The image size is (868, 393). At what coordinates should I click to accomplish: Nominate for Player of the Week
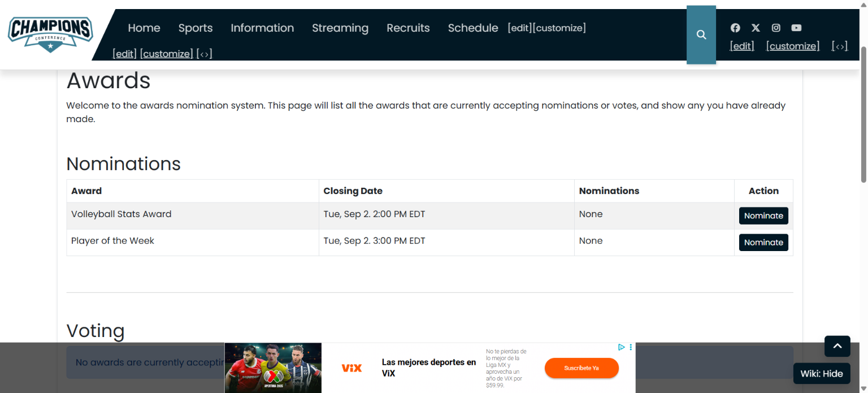(x=763, y=243)
